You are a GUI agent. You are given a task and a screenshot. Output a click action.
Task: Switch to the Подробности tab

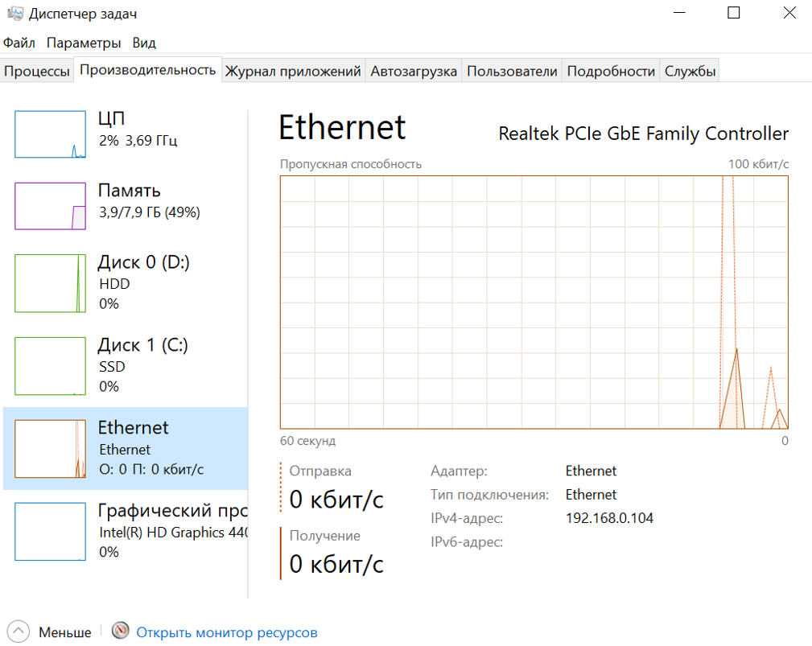611,71
